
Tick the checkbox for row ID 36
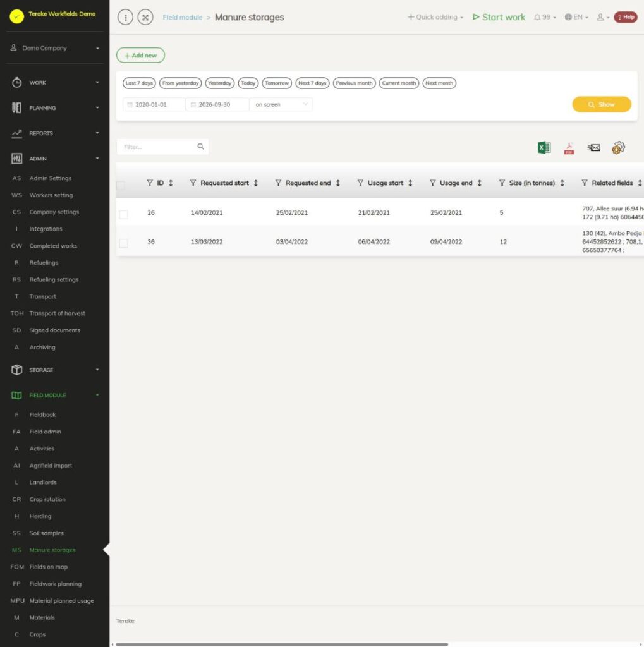[x=123, y=243]
